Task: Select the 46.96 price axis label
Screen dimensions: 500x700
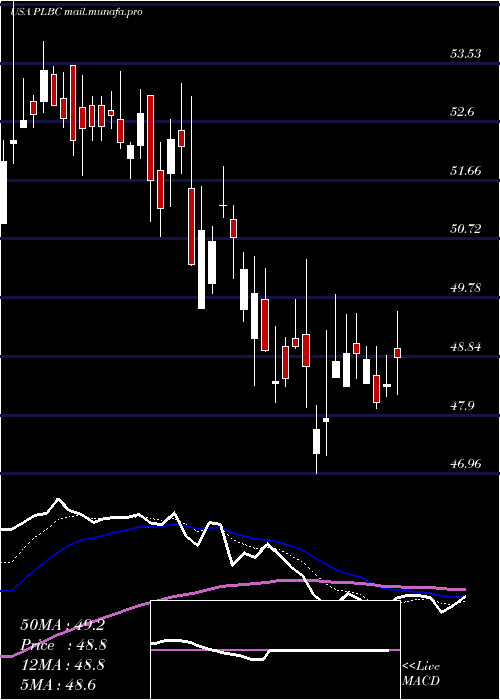Action: 466,464
